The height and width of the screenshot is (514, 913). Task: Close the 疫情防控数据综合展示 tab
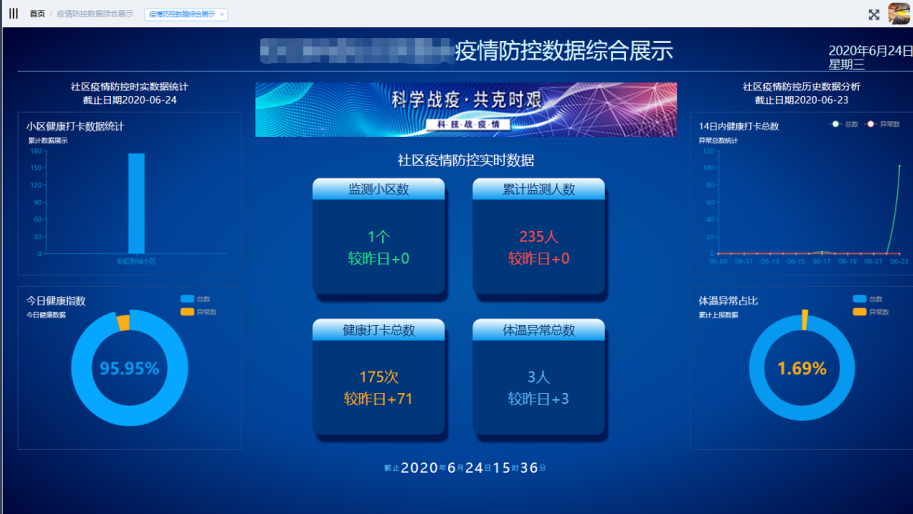222,14
